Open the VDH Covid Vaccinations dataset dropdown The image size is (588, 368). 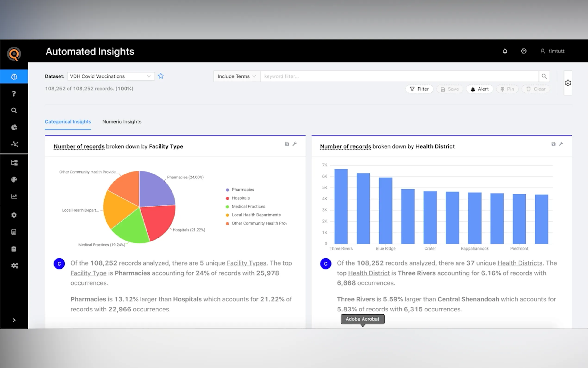(111, 76)
